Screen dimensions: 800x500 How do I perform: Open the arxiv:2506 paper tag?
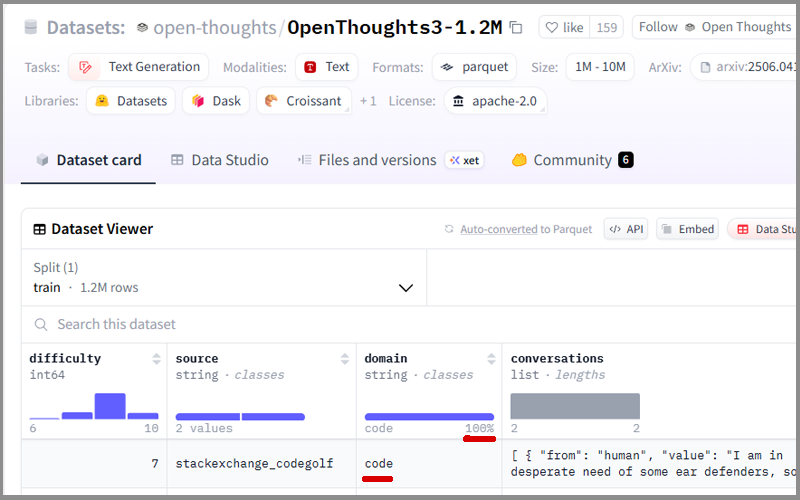coord(745,67)
